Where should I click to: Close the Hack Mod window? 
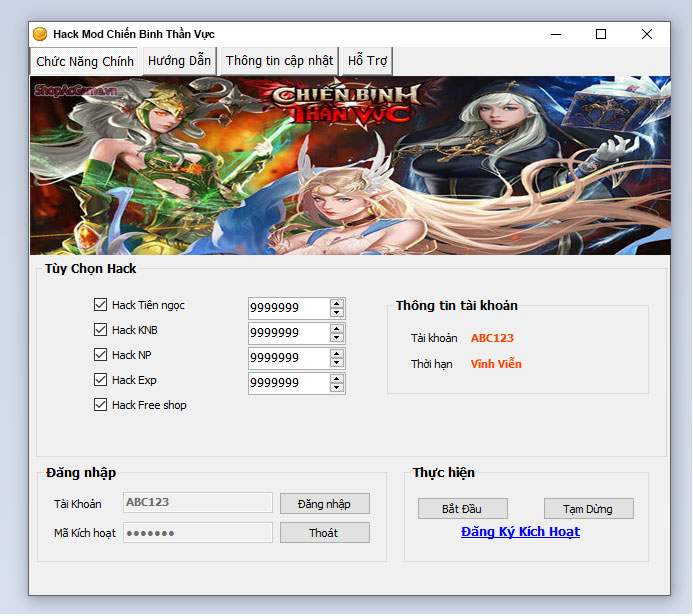(x=647, y=34)
